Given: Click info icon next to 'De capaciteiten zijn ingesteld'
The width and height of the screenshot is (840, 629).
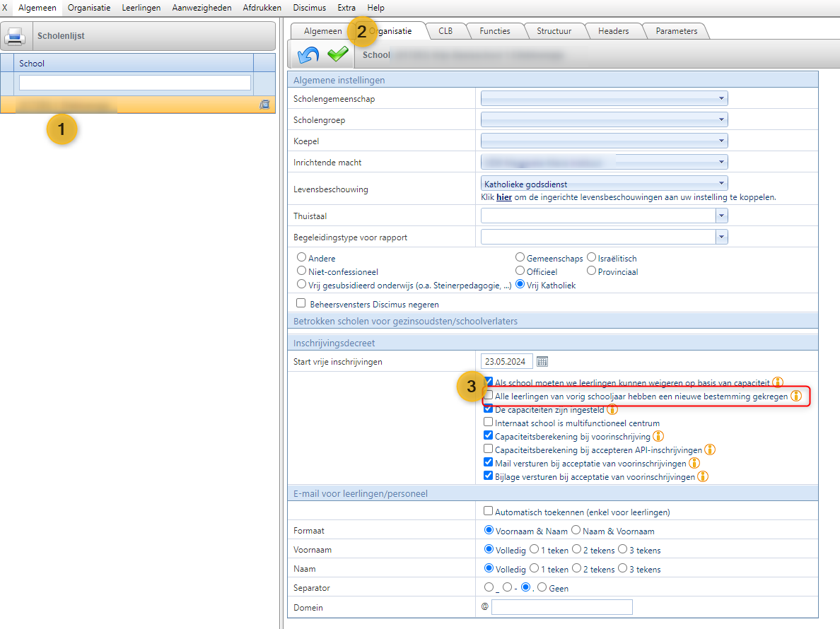Looking at the screenshot, I should pos(612,409).
